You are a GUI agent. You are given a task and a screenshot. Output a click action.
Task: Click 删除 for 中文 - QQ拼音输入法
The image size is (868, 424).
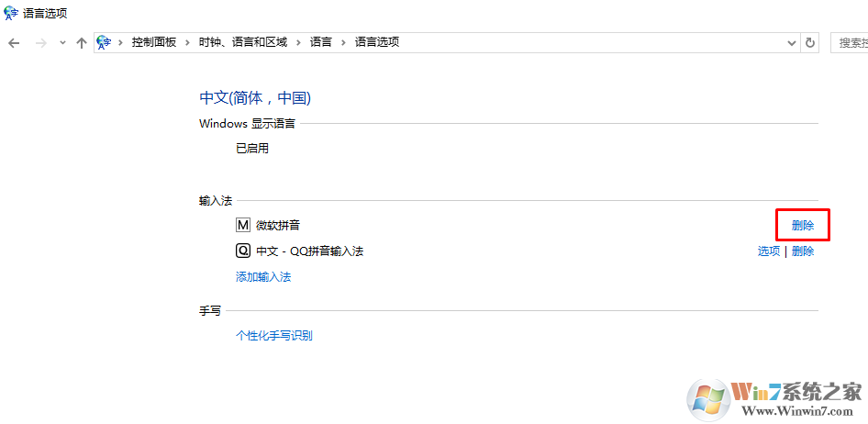click(x=803, y=251)
